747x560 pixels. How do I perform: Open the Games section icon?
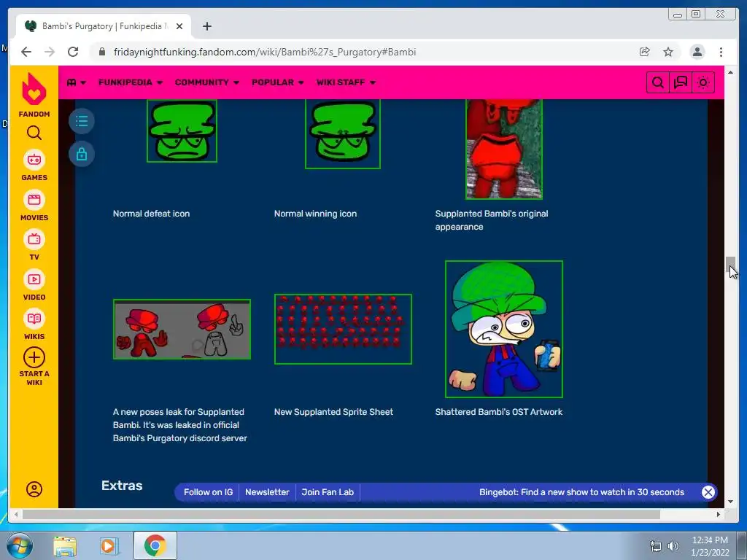(x=34, y=160)
